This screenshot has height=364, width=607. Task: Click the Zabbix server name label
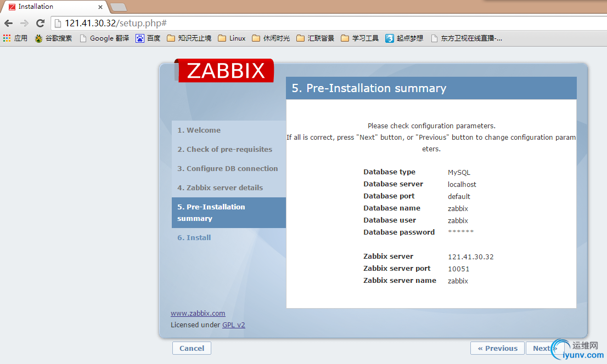400,281
